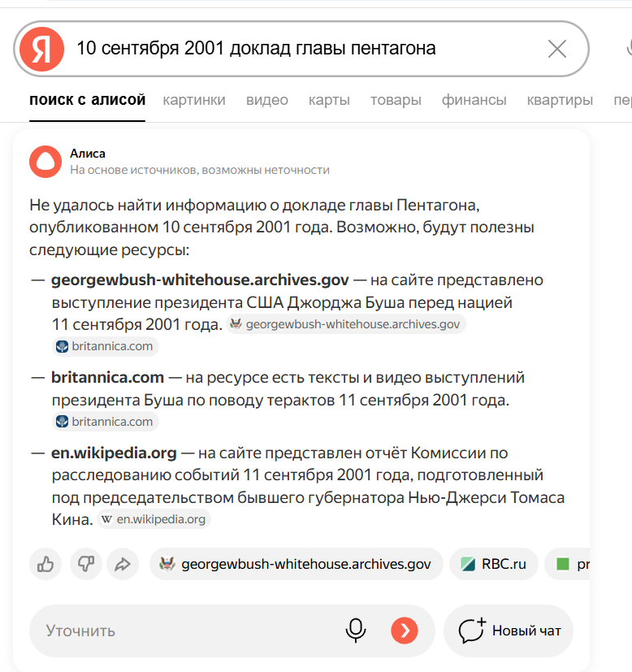
Task: Open en.wikipedia.org source citation link
Action: [x=154, y=518]
